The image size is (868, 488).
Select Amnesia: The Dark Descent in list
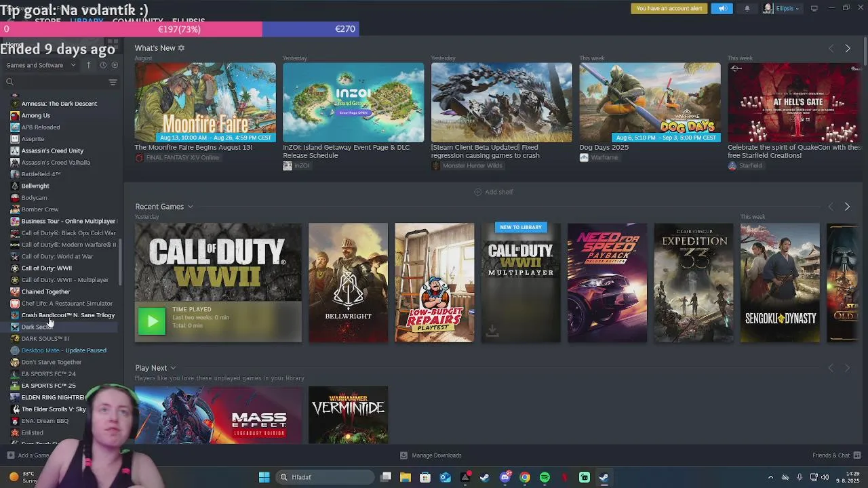pos(59,104)
